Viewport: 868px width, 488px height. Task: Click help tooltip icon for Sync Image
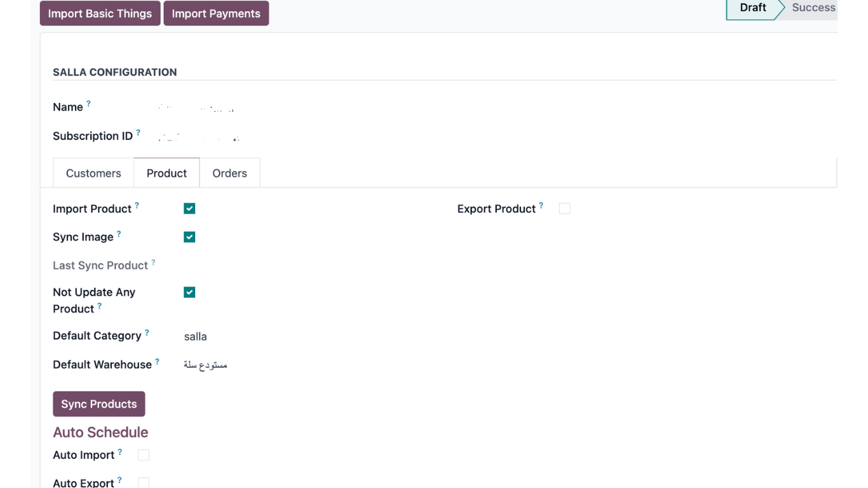[119, 234]
